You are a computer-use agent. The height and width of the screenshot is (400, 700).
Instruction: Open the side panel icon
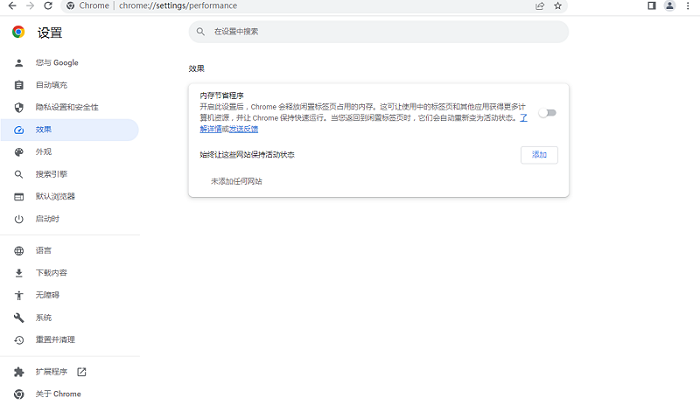click(651, 6)
